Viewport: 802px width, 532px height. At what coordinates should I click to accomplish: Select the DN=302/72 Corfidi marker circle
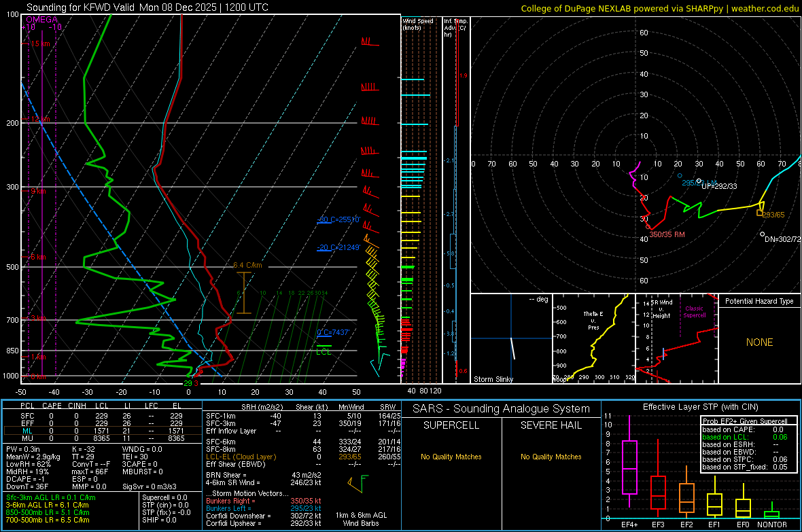pyautogui.click(x=762, y=234)
